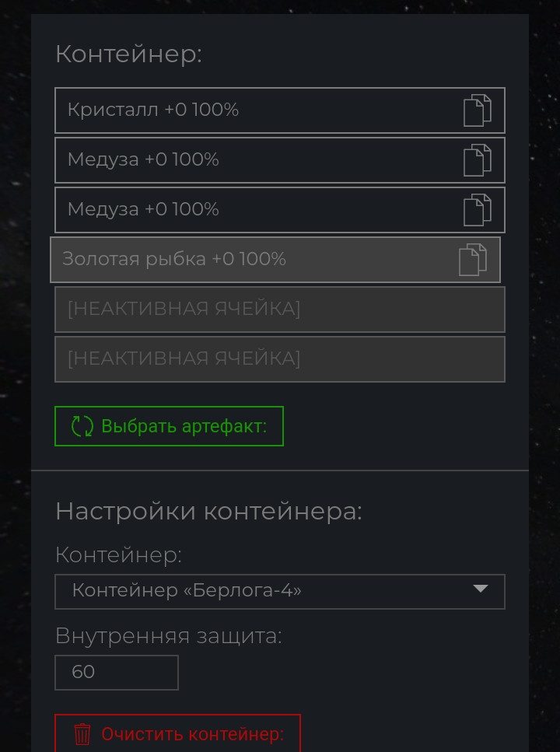Select the second Медуза +0 100% slot
This screenshot has width=560, height=752.
[280, 210]
